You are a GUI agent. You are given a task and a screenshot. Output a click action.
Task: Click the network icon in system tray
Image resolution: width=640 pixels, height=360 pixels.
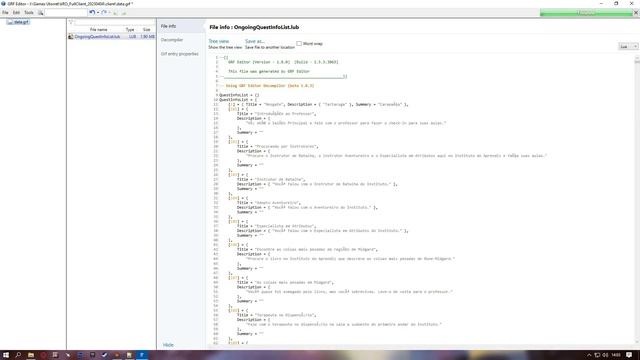[x=597, y=355]
